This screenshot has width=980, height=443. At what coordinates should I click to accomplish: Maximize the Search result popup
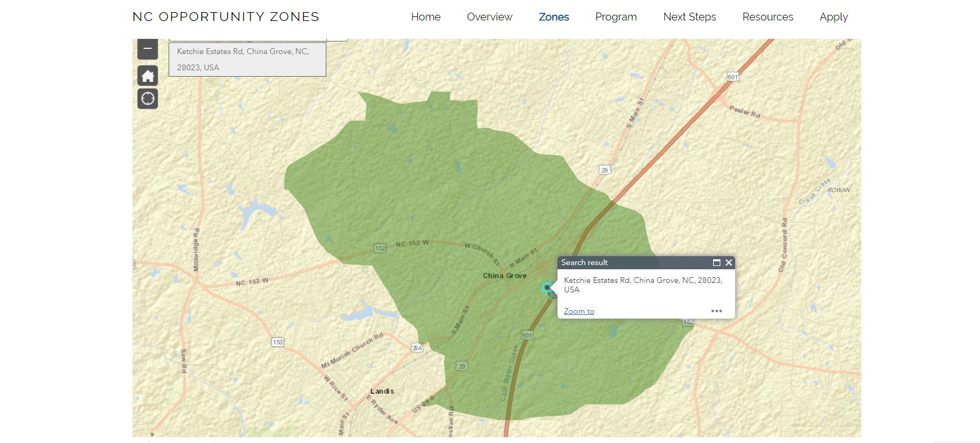tap(716, 262)
